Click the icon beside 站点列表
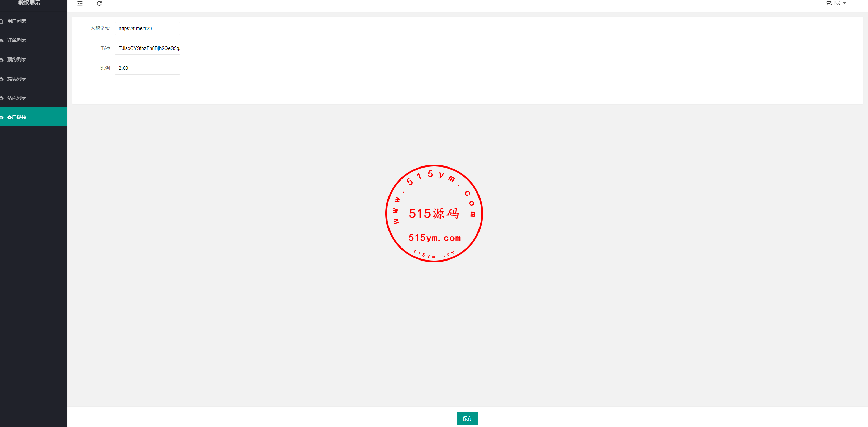The image size is (868, 427). coord(2,98)
